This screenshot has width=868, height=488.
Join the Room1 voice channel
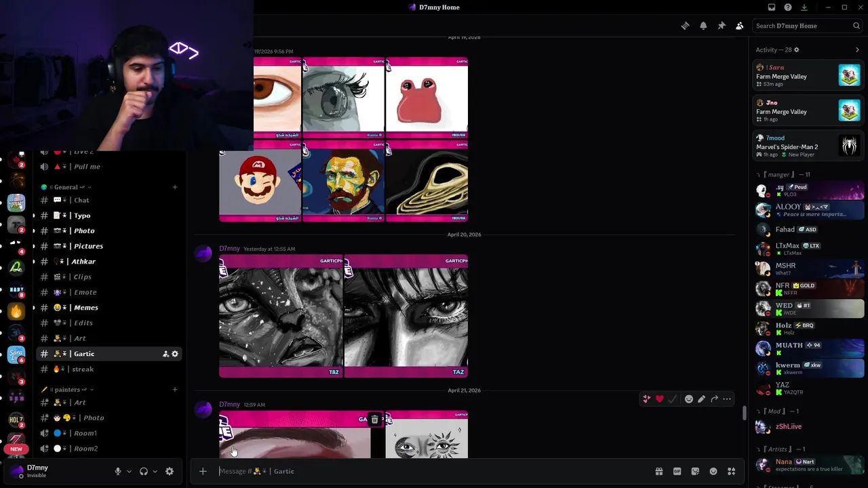(108, 433)
